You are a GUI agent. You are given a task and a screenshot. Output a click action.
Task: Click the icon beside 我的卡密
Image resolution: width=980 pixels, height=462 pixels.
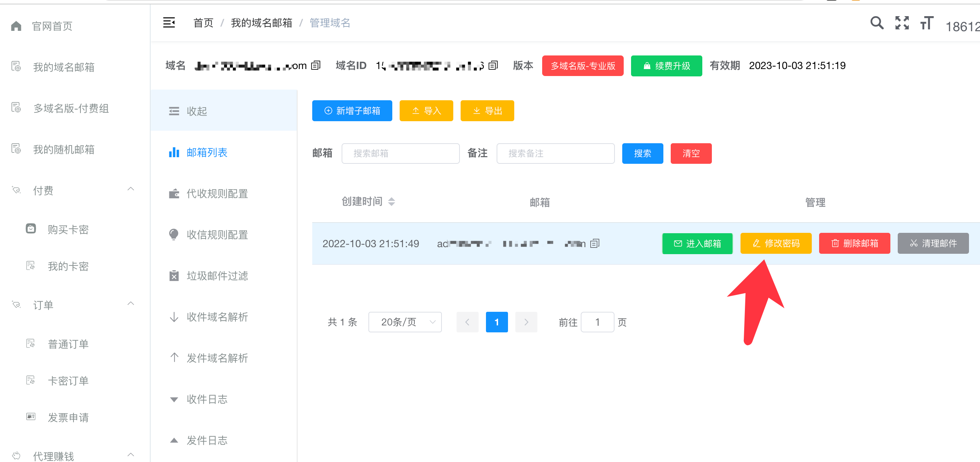pyautogui.click(x=31, y=266)
